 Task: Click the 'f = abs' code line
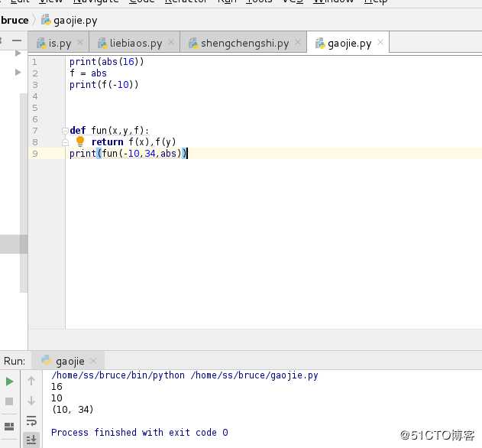(x=88, y=73)
